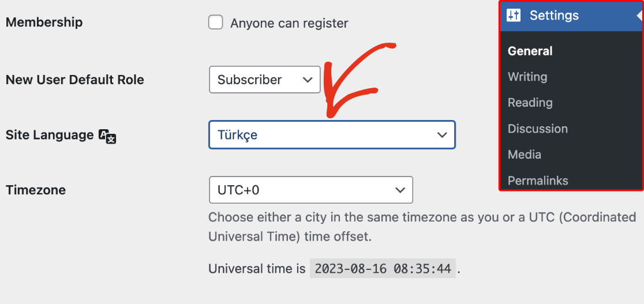Click the white pointer arrow beside Settings

(639, 16)
